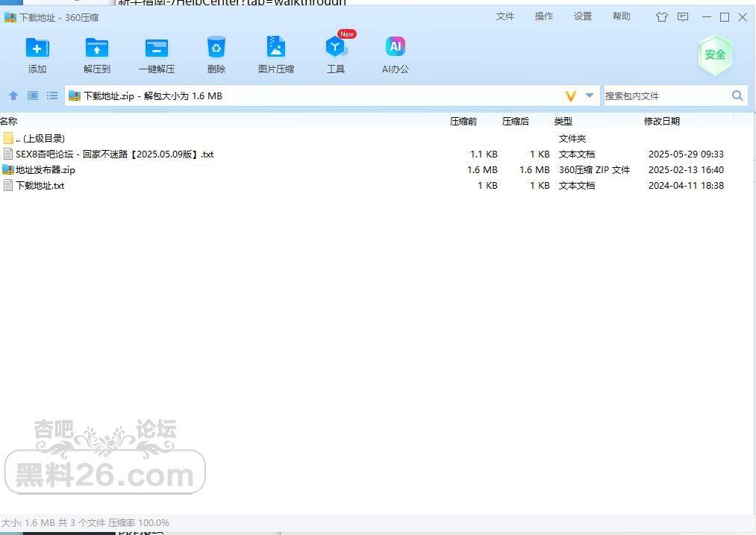Click the 添加 (Add) toolbar icon
This screenshot has width=756, height=535.
(x=37, y=49)
